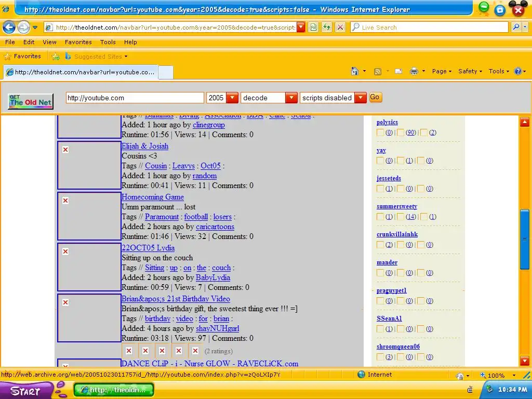Select the theoldnet.com browser tab
The height and width of the screenshot is (399, 532).
point(81,72)
